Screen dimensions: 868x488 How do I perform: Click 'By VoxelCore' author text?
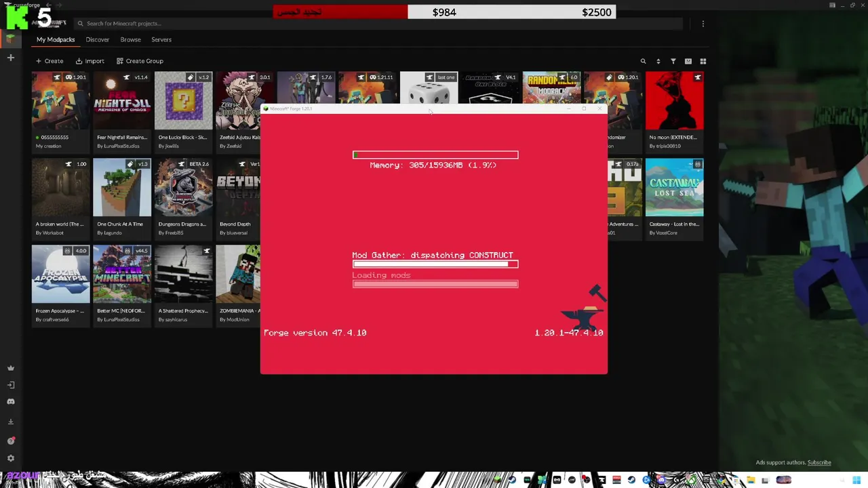663,232
